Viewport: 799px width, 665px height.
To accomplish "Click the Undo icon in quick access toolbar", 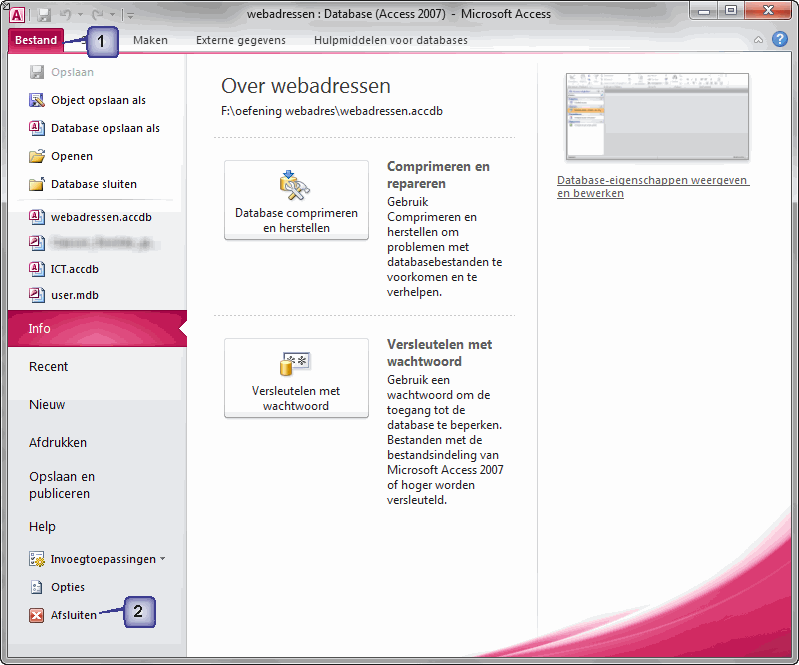I will [65, 15].
